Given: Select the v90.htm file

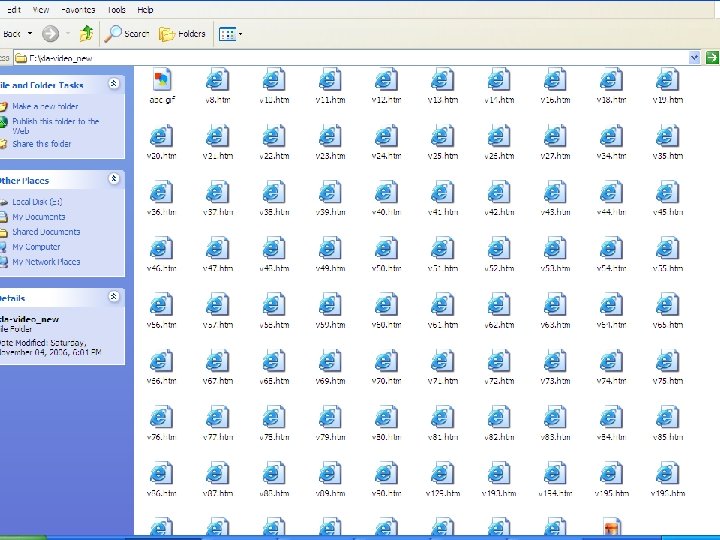Looking at the screenshot, I should pyautogui.click(x=386, y=480).
